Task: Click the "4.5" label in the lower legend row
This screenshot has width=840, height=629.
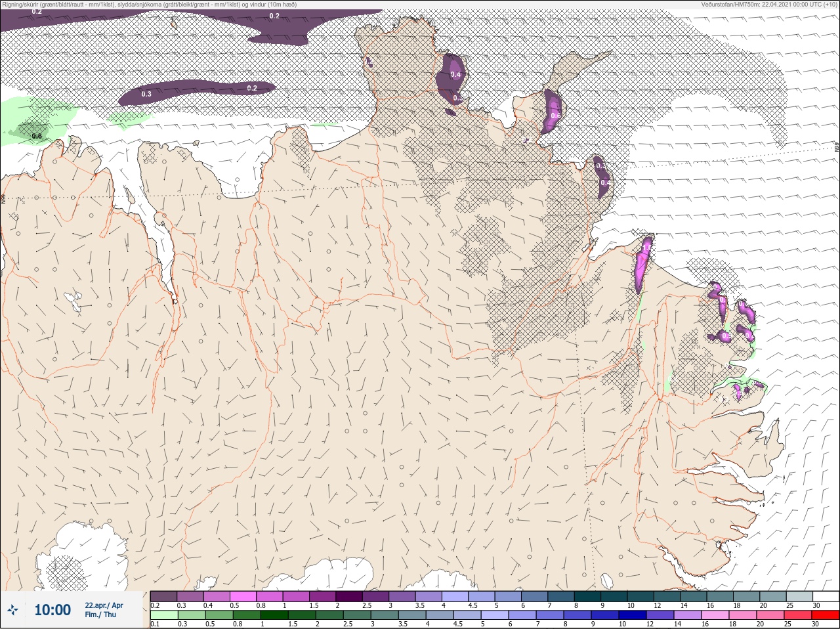Action: coord(459,624)
